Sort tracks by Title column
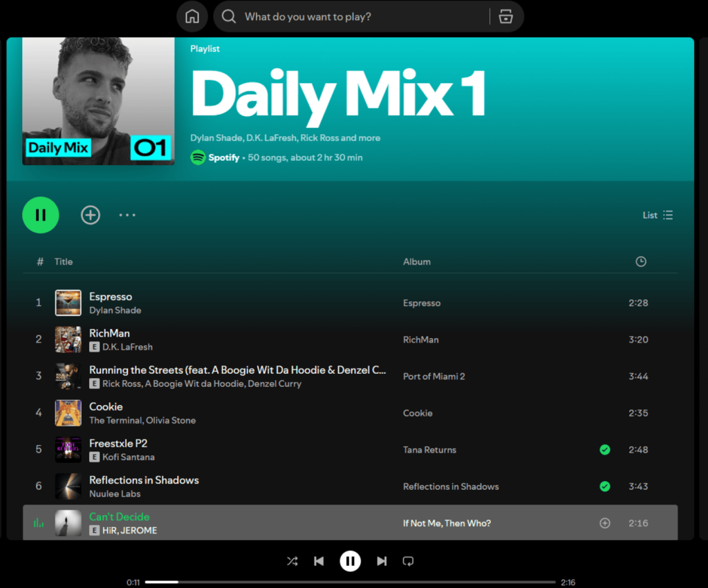 pyautogui.click(x=64, y=262)
